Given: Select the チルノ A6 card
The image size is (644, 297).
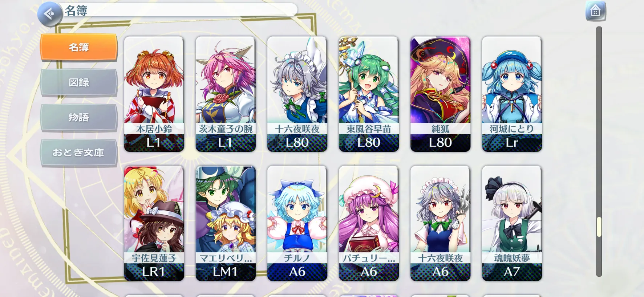Looking at the screenshot, I should point(297,223).
